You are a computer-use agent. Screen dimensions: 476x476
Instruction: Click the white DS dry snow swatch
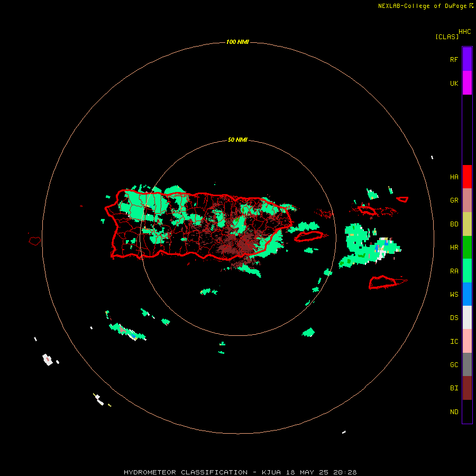tap(467, 317)
